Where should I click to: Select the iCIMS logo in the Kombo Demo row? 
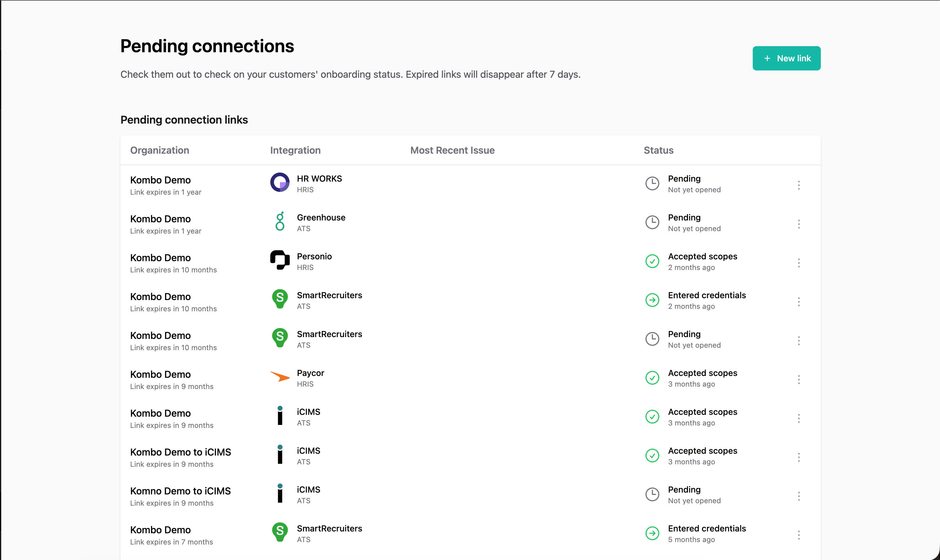coord(279,416)
